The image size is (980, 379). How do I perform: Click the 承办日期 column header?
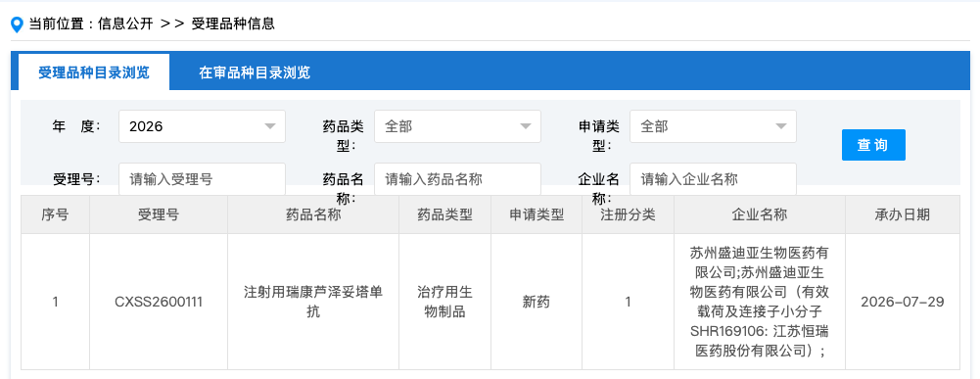[903, 215]
